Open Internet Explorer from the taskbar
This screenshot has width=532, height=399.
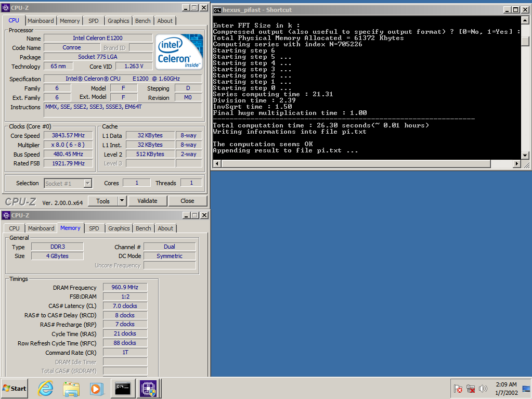[x=45, y=389]
